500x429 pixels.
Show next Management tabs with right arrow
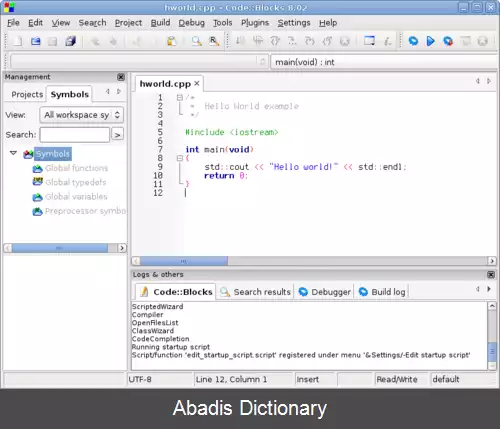coord(119,91)
